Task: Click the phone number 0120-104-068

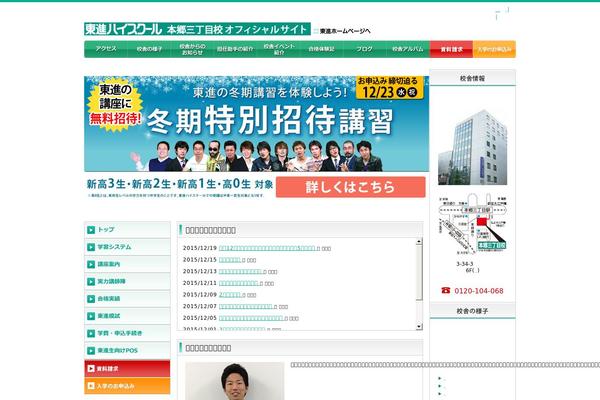Action: pos(479,291)
